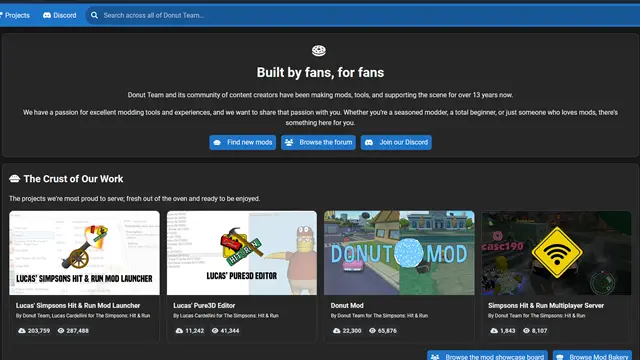Open the Mod Launcher thumbnail image
The height and width of the screenshot is (360, 640).
pyautogui.click(x=84, y=253)
